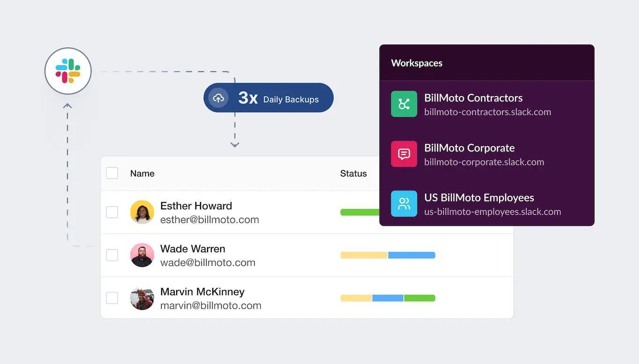Click Wade Warren's avatar photo

pos(142,255)
